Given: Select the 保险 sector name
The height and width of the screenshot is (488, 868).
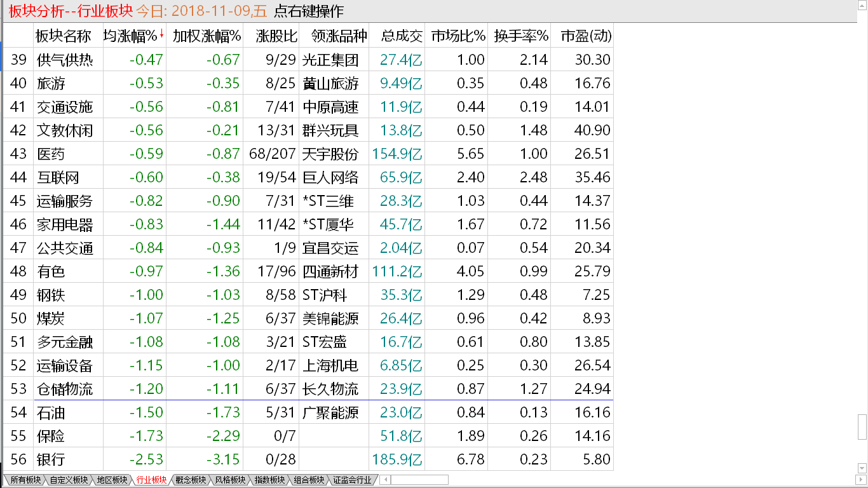Looking at the screenshot, I should coord(51,436).
